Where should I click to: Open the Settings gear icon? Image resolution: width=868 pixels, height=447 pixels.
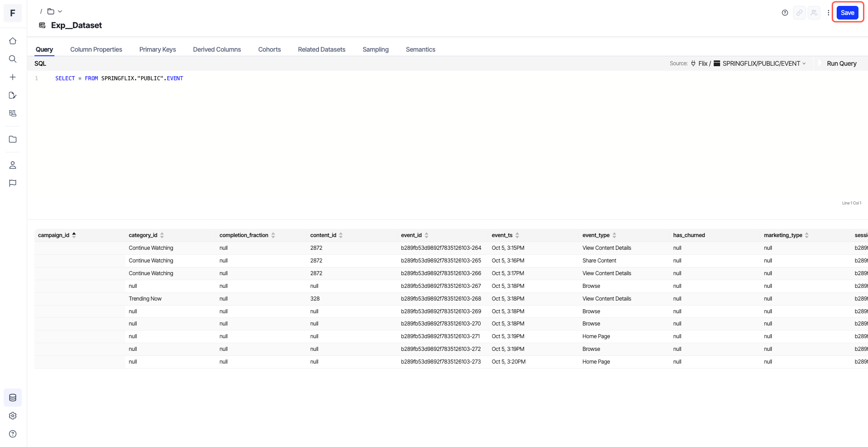tap(12, 416)
